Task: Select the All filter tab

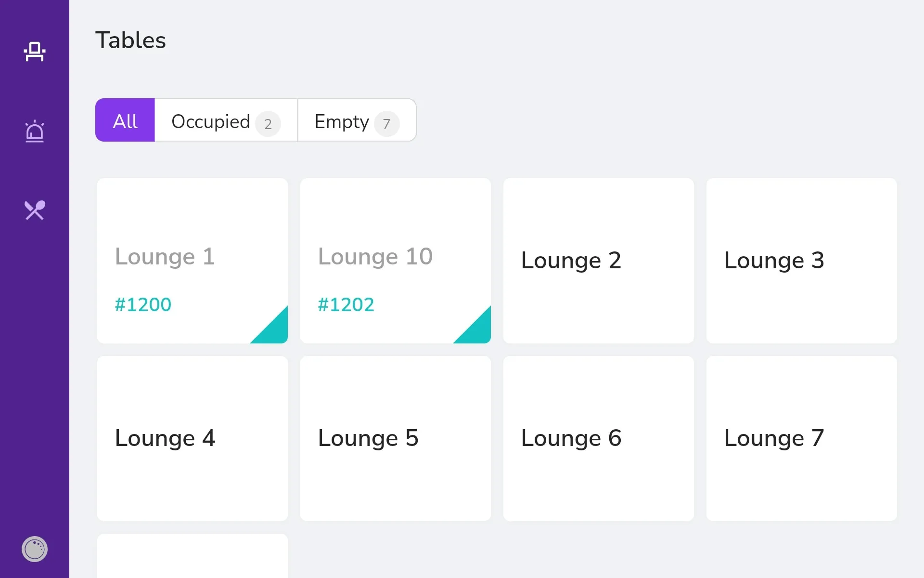Action: coord(125,120)
